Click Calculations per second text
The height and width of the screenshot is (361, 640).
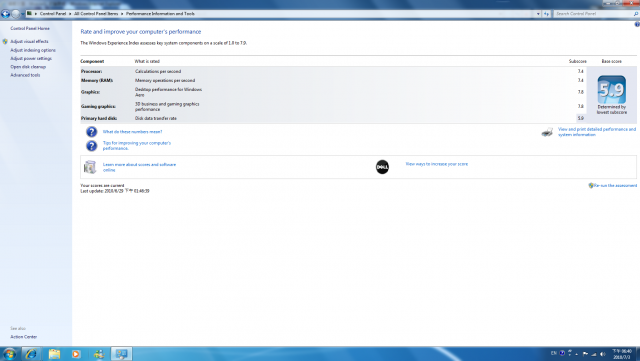tap(158, 71)
